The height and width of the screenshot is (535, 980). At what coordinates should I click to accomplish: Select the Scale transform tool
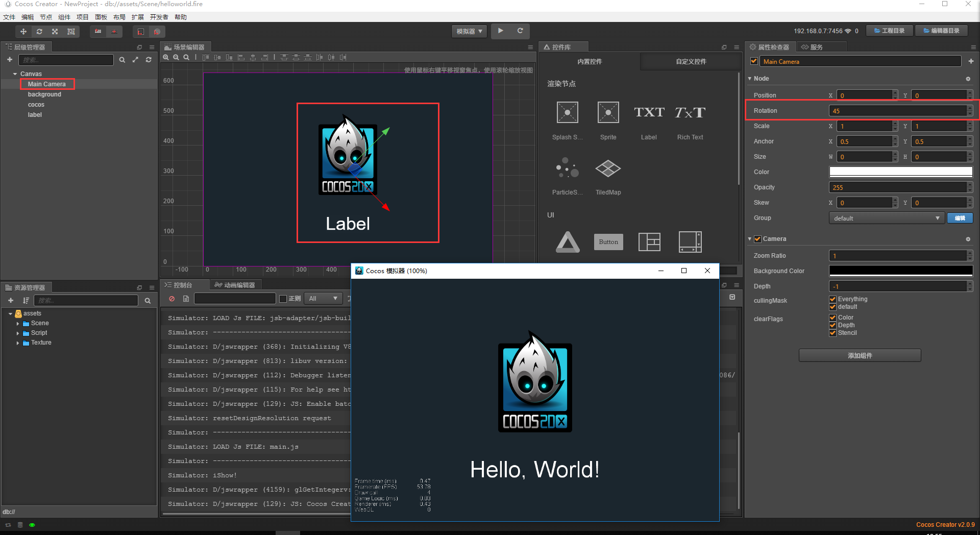tap(55, 32)
